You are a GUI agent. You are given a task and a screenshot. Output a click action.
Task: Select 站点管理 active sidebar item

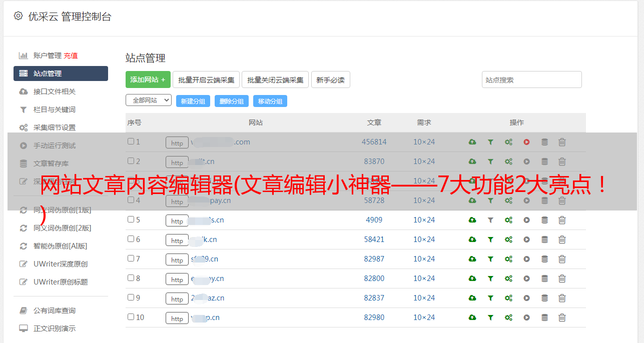point(61,73)
